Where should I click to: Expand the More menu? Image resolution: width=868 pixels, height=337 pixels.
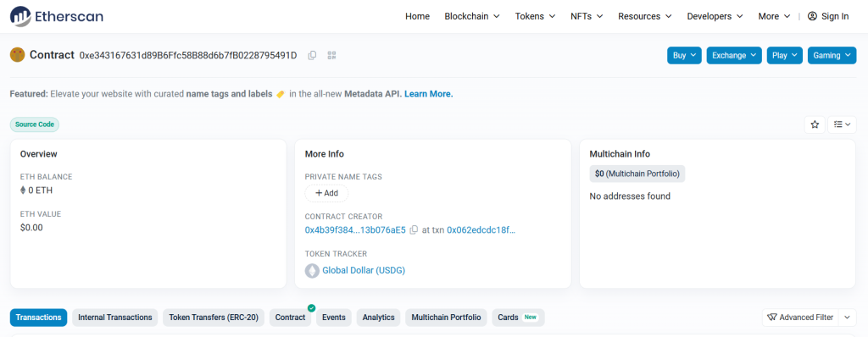775,17
